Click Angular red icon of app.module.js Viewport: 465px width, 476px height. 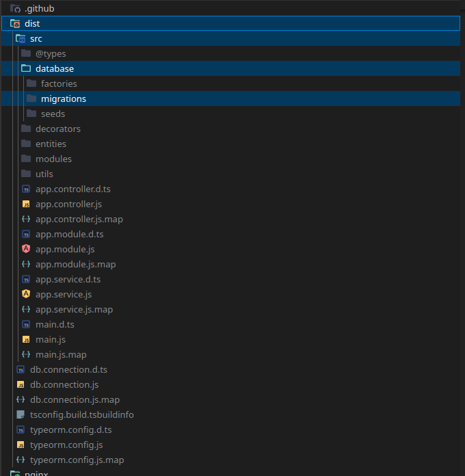pyautogui.click(x=26, y=249)
